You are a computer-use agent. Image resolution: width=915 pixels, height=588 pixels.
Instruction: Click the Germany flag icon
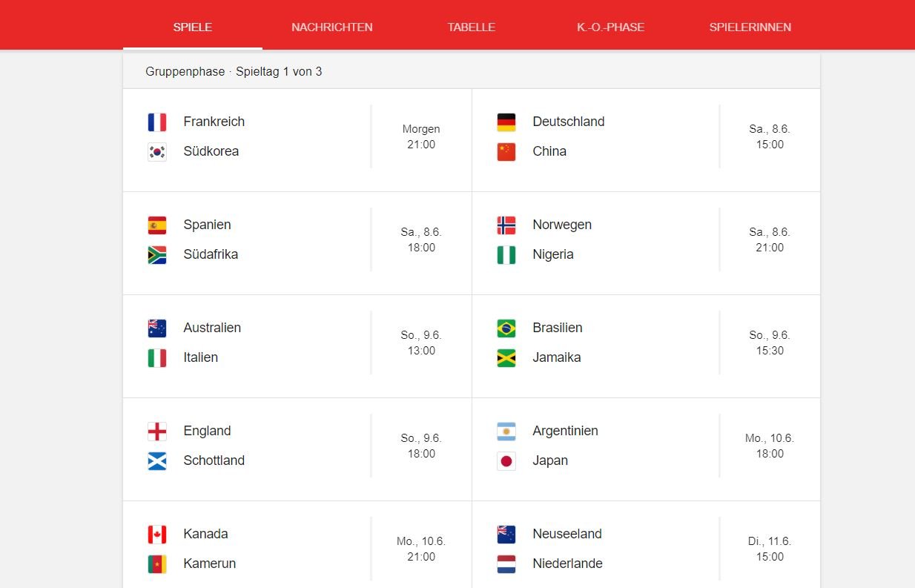(x=506, y=122)
